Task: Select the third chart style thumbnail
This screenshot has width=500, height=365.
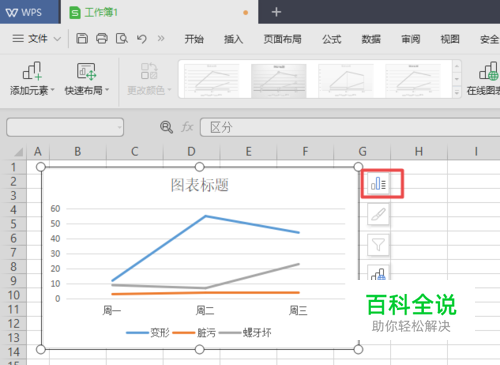Action: coord(346,80)
